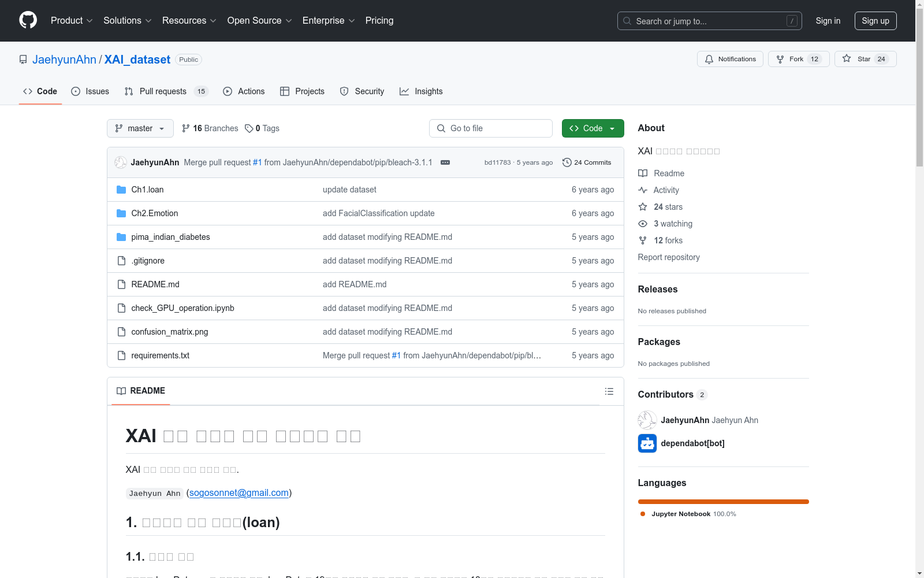The width and height of the screenshot is (924, 578).
Task: Click the Readme book icon in About
Action: [x=643, y=173]
